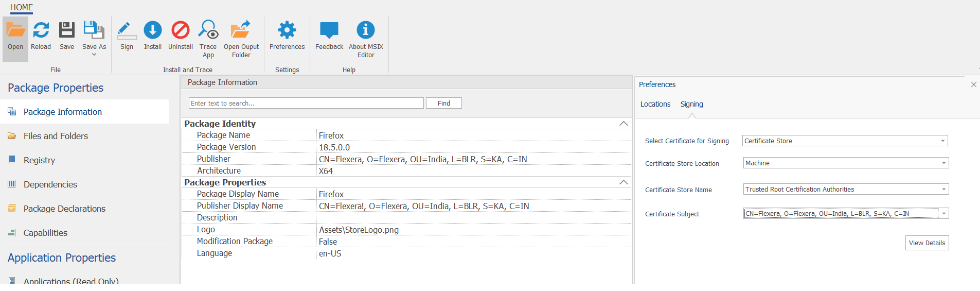This screenshot has width=980, height=291.
Task: Click the Package Declarations icon
Action: [x=12, y=208]
